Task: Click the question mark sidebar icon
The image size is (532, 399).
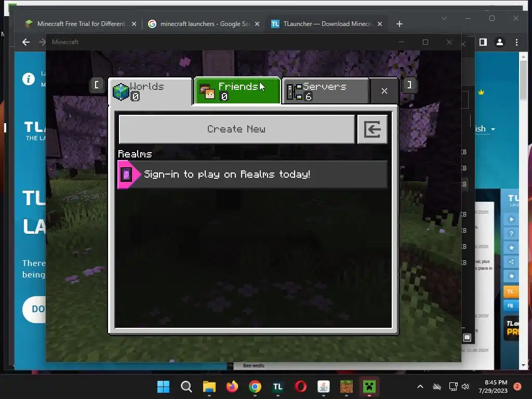Action: [512, 233]
